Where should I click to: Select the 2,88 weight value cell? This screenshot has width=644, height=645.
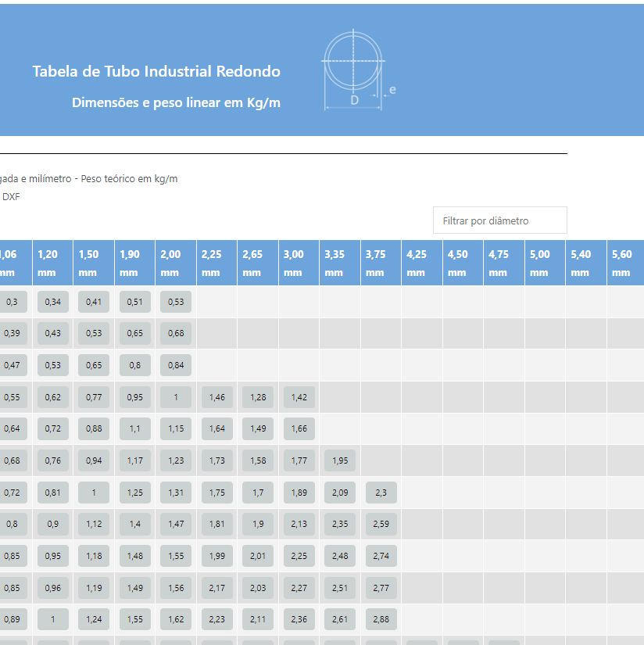381,619
